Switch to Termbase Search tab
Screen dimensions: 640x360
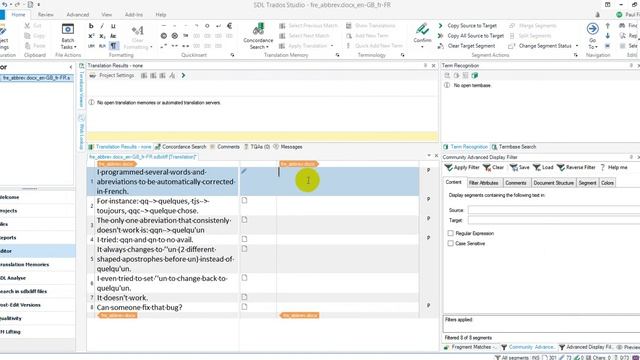(514, 147)
